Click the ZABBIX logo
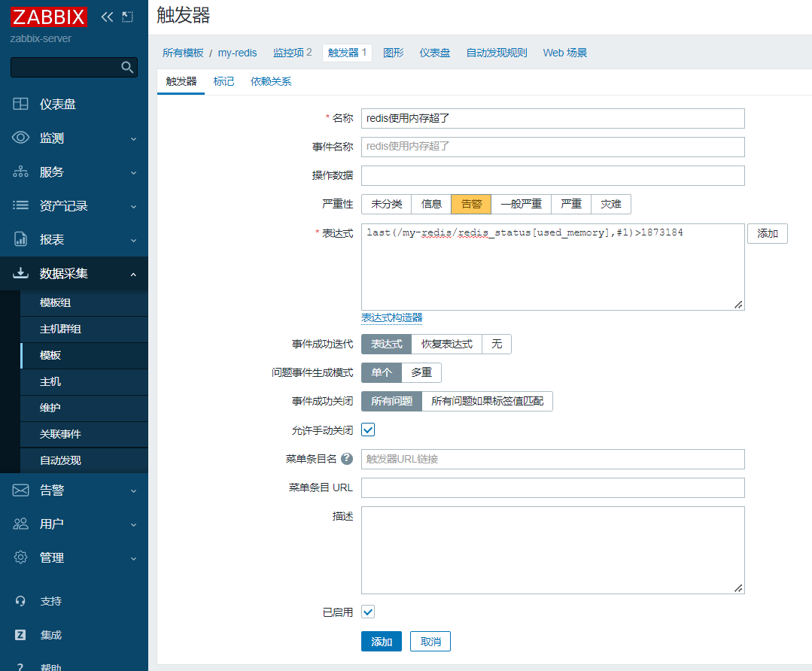This screenshot has height=671, width=812. coord(49,17)
